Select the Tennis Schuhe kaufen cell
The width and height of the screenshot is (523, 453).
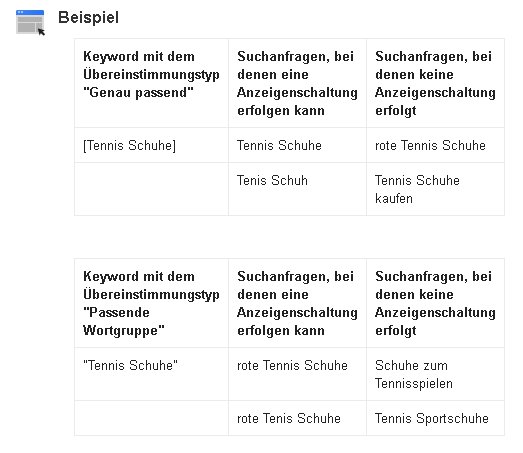(x=435, y=189)
